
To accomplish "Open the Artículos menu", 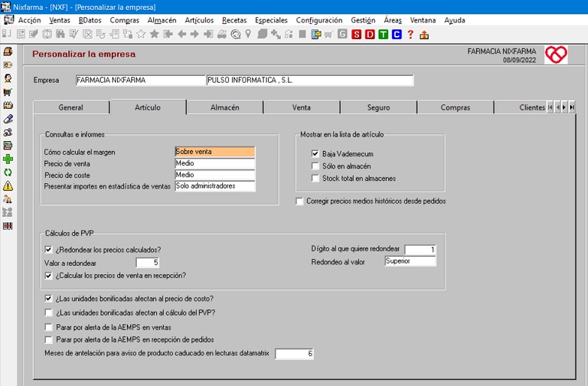I will 199,20.
